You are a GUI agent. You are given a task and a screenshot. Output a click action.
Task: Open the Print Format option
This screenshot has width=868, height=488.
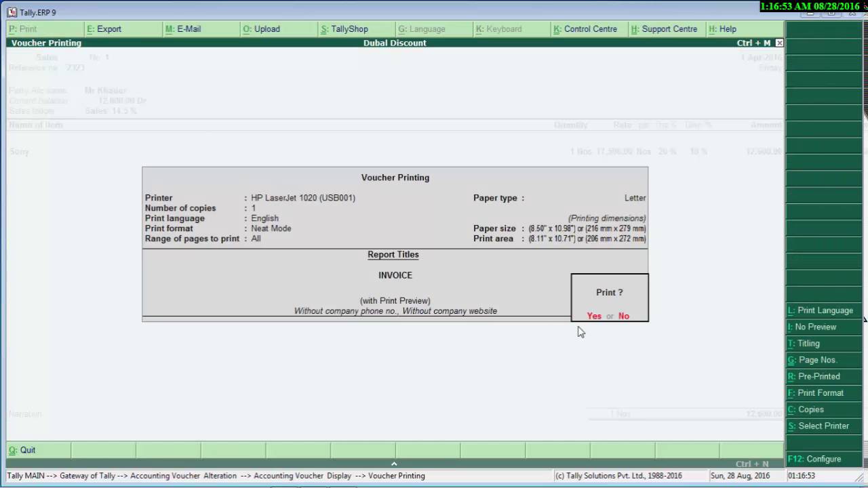coord(823,393)
